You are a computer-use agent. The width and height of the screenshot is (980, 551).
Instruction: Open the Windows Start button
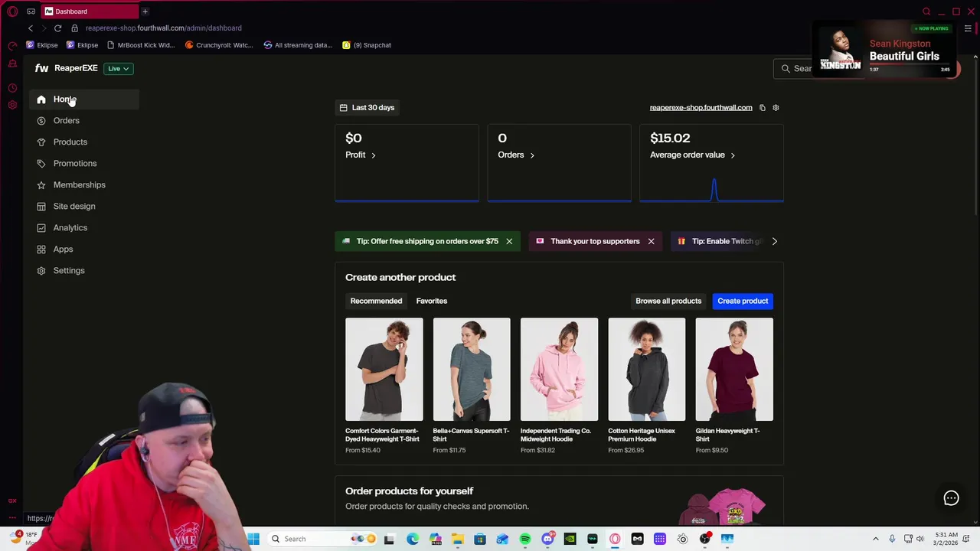(253, 539)
